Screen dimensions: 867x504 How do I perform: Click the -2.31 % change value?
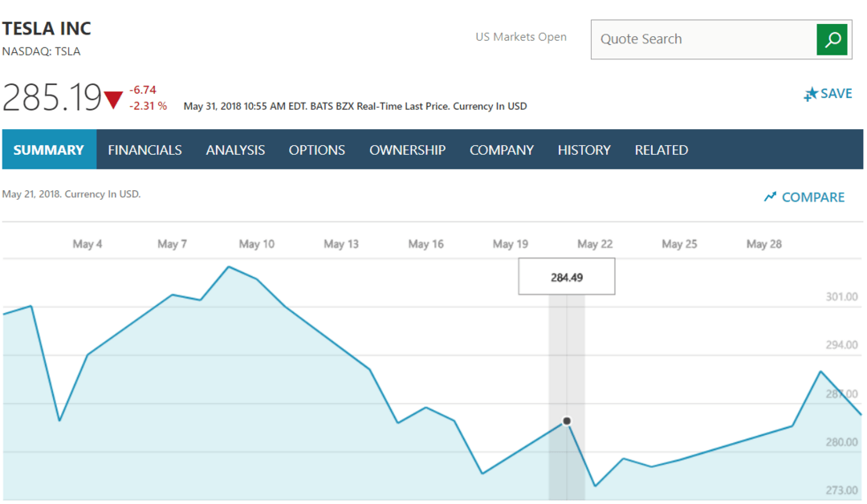coord(148,106)
